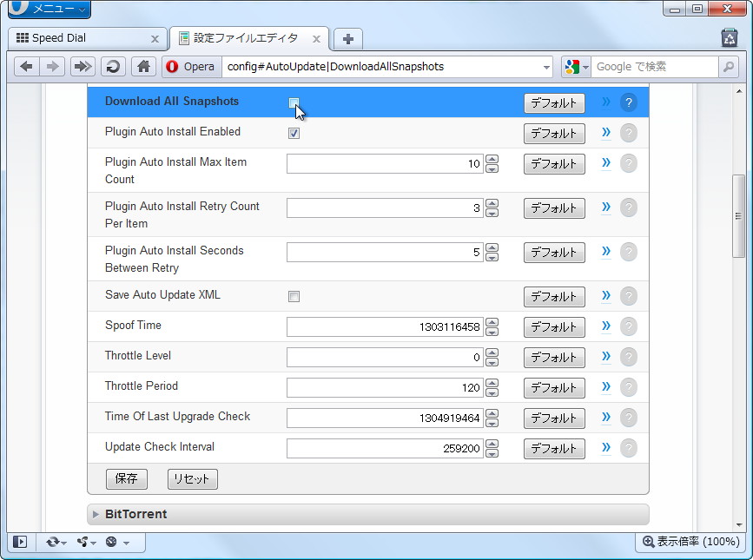Reload the page with the reload button
The image size is (753, 560).
click(113, 66)
